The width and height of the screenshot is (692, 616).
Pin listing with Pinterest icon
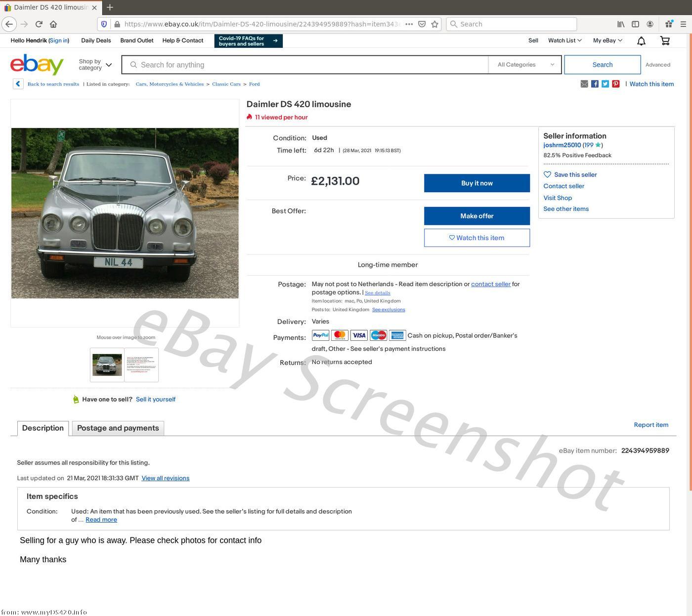click(615, 84)
